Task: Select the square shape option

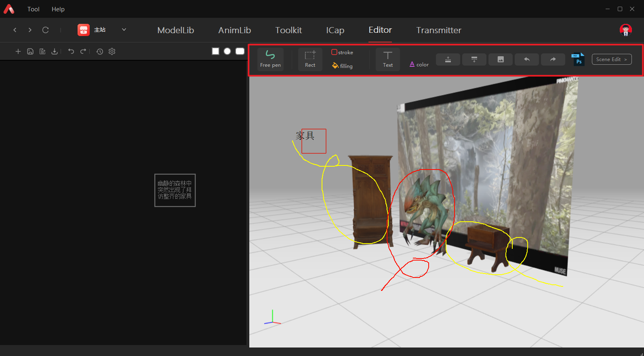Action: 216,51
